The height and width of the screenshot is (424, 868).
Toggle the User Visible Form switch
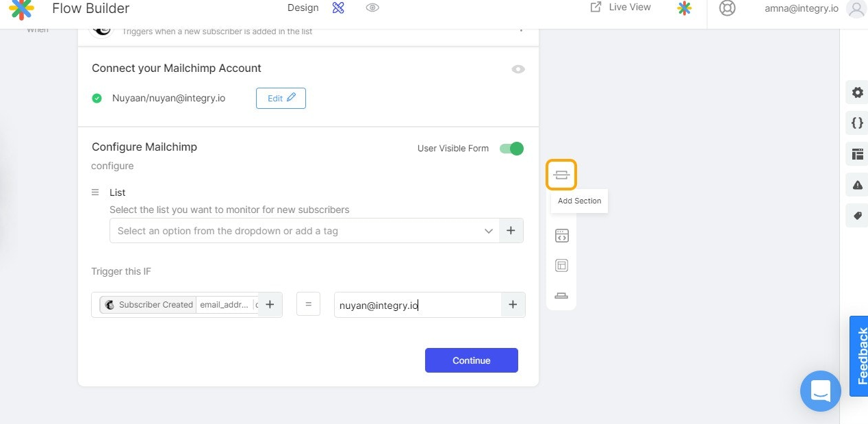coord(511,149)
